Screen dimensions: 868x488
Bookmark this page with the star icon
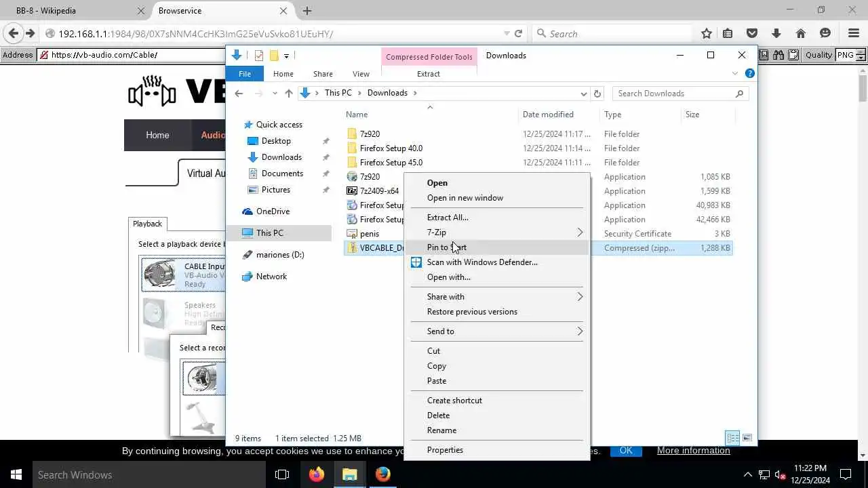(707, 33)
